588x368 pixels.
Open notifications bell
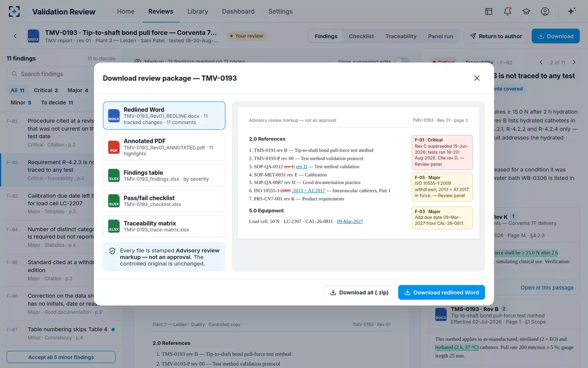[508, 11]
